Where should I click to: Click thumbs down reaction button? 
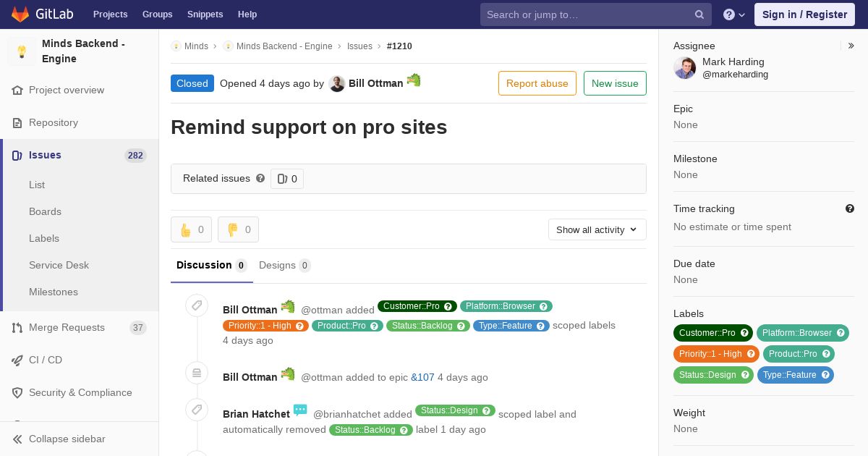(238, 229)
